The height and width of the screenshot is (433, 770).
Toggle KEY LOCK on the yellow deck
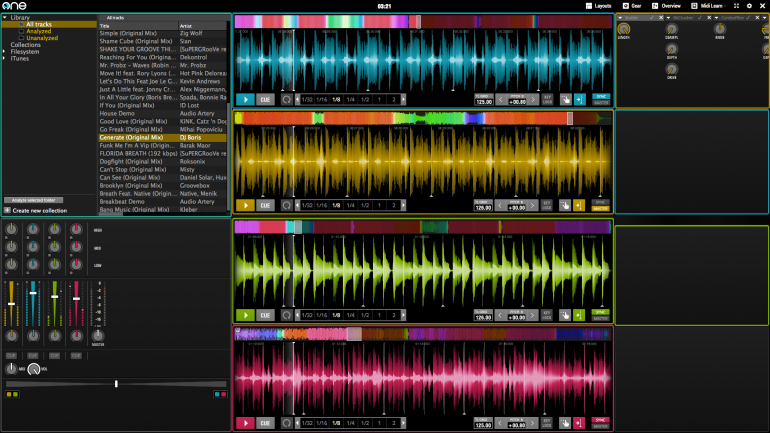coord(547,205)
